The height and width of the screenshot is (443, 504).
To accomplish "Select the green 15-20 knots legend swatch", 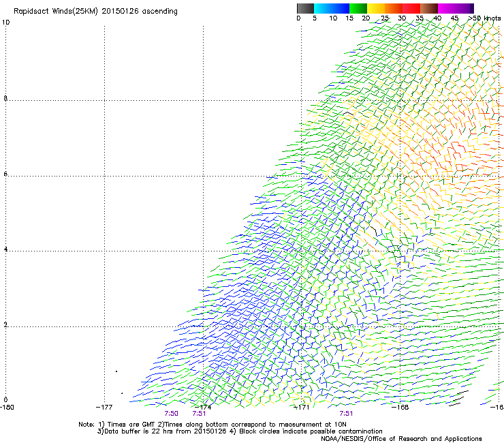I will pyautogui.click(x=358, y=8).
